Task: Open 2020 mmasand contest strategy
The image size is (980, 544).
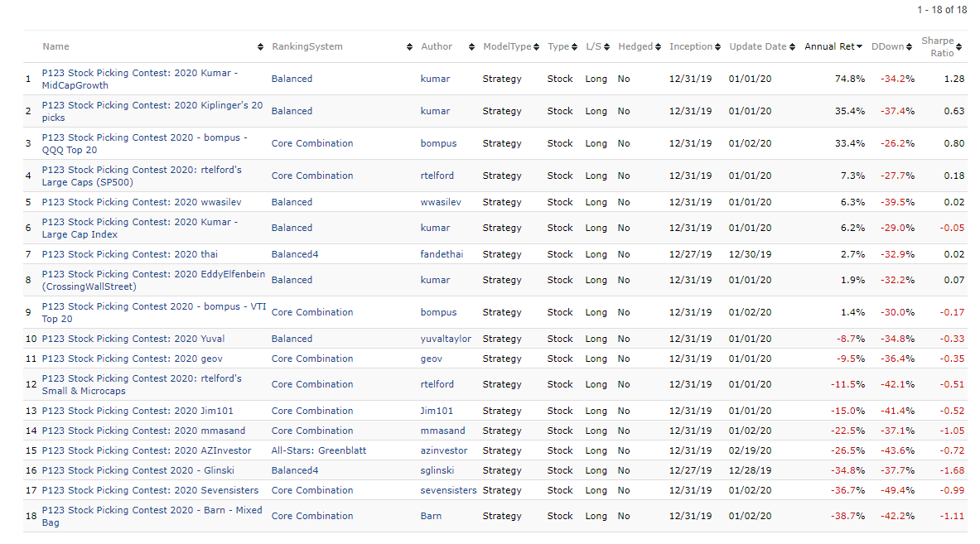Action: pos(144,431)
